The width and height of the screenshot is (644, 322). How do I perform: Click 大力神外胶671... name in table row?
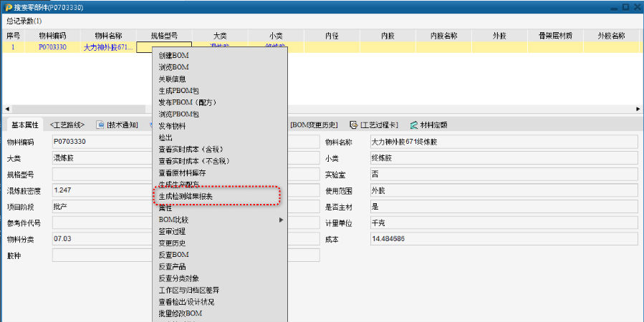pos(108,47)
